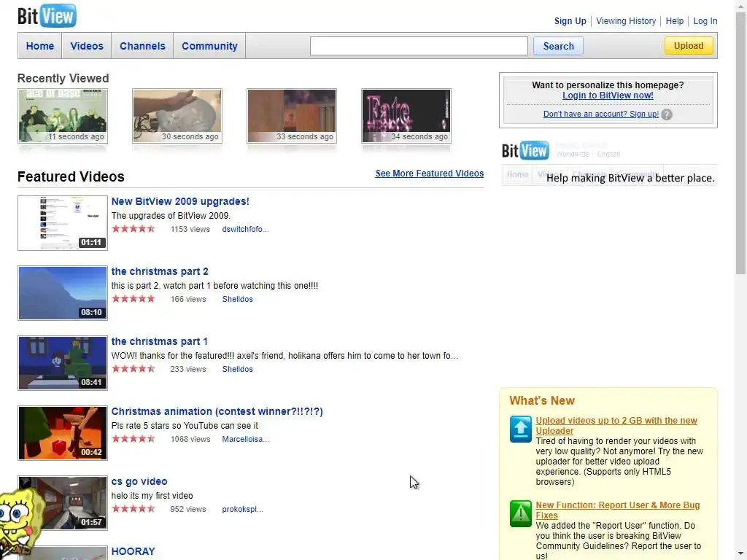The height and width of the screenshot is (560, 747).
Task: Open the christmas part 2 thumbnail
Action: [63, 293]
